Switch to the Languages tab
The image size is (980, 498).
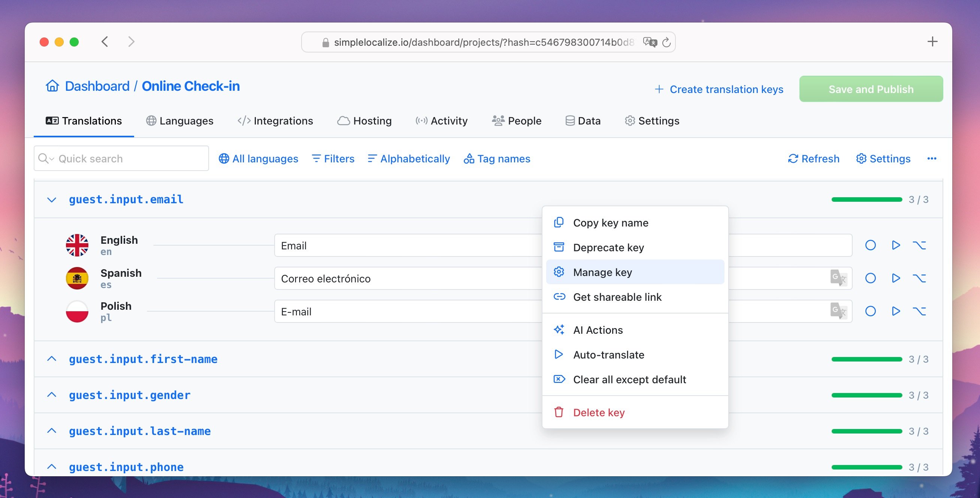click(179, 120)
